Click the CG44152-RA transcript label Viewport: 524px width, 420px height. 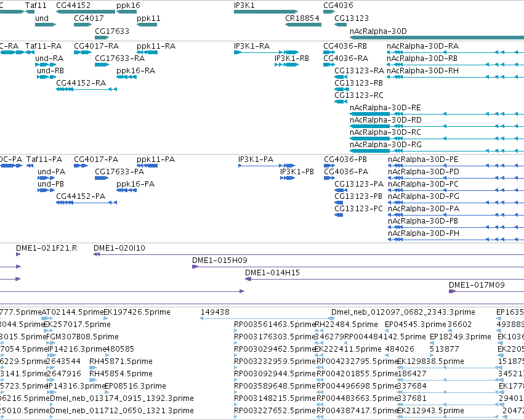click(x=81, y=83)
